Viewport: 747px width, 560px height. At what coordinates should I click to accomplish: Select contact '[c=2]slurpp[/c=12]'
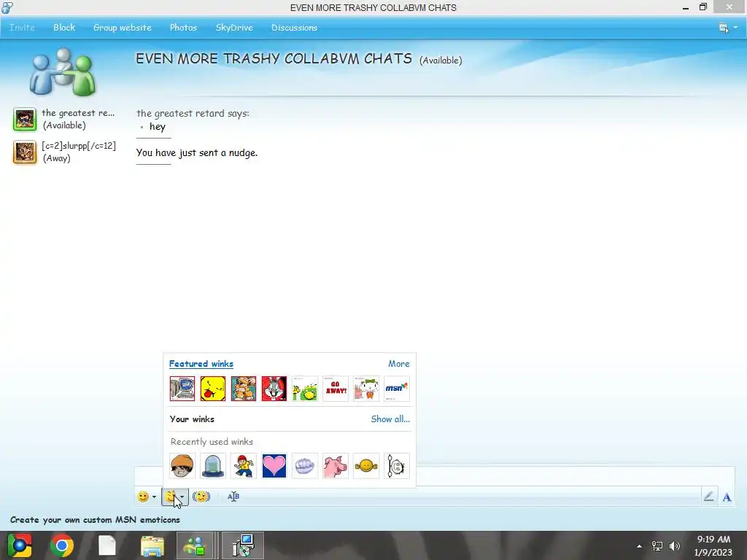pyautogui.click(x=79, y=146)
